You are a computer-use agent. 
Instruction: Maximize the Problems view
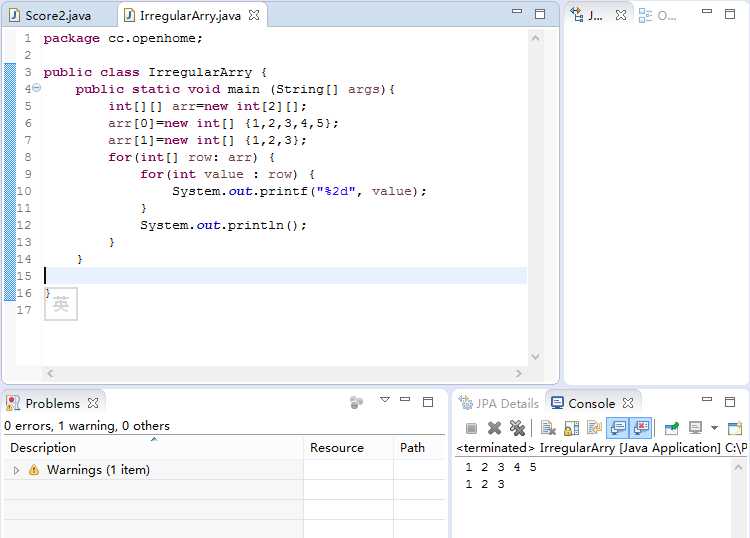pyautogui.click(x=428, y=402)
